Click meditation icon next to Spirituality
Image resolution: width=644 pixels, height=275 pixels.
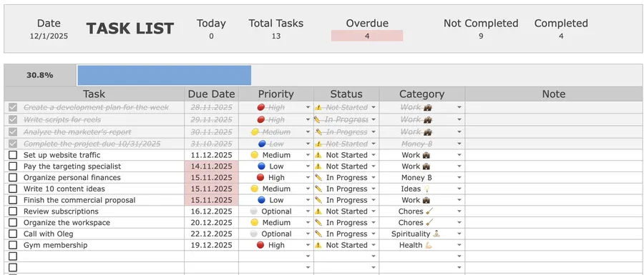[436, 234]
